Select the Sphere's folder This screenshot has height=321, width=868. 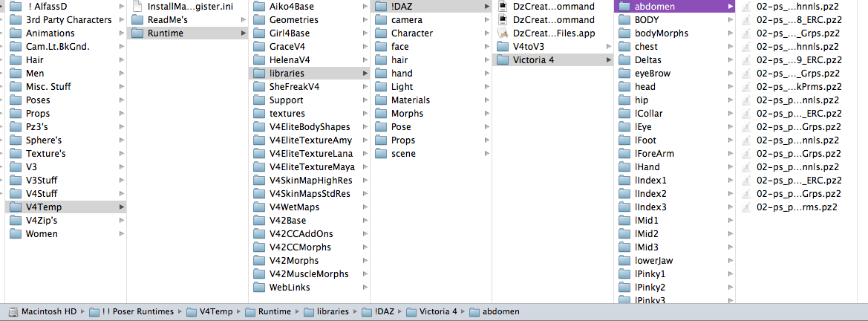pyautogui.click(x=66, y=140)
